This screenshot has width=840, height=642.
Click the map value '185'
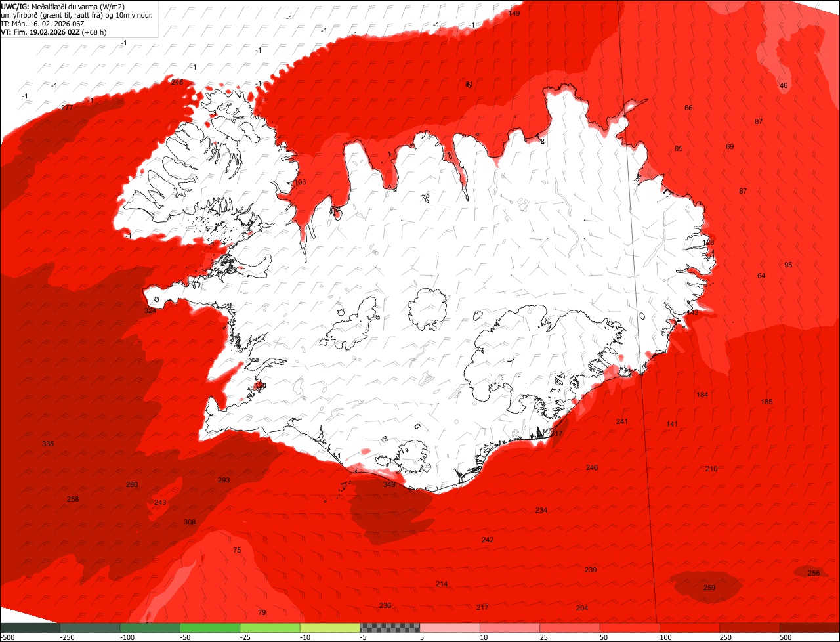pos(766,402)
